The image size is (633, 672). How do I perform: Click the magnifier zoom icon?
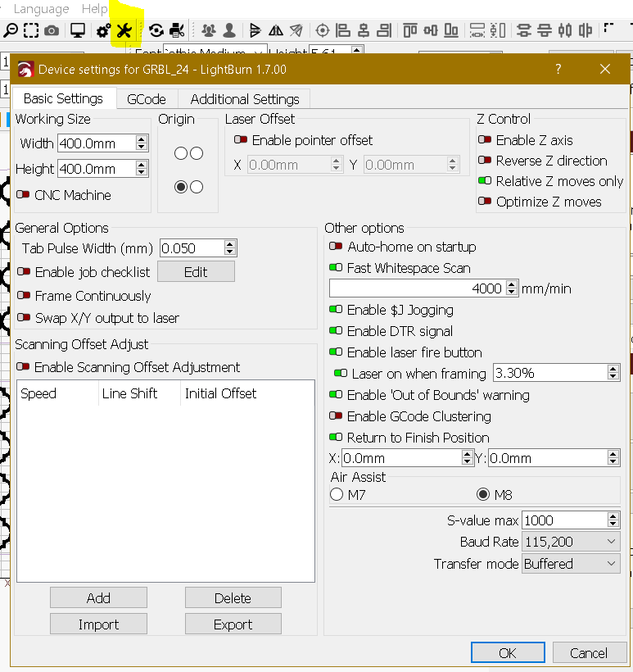coord(11,30)
